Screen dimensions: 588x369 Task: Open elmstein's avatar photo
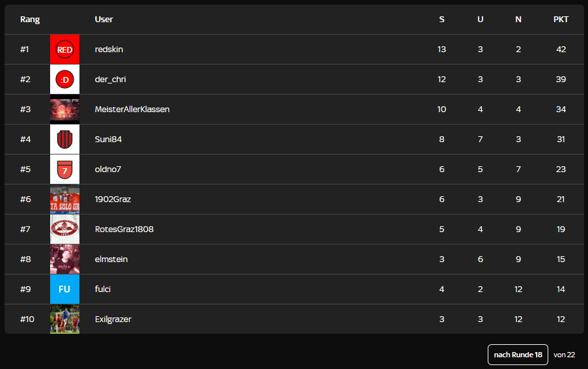(64, 259)
